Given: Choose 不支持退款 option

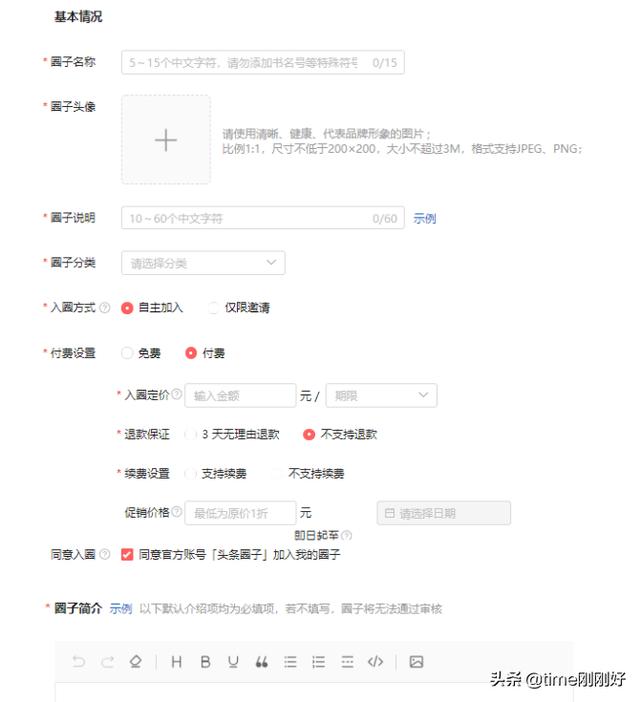Looking at the screenshot, I should click(309, 434).
